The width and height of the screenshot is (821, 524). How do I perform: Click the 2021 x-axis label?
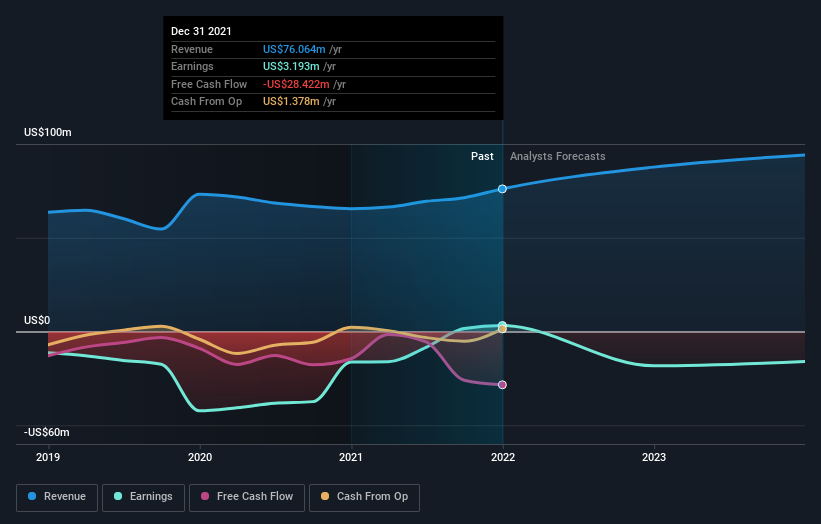351,457
